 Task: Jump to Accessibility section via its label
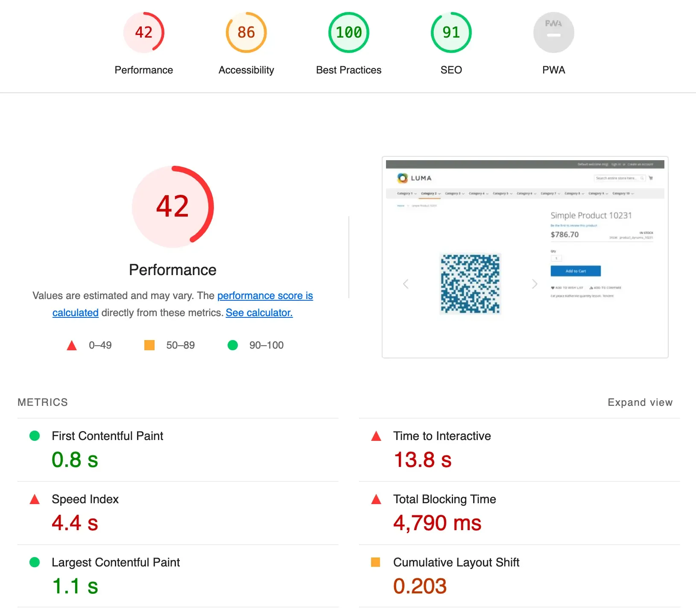[x=246, y=70]
